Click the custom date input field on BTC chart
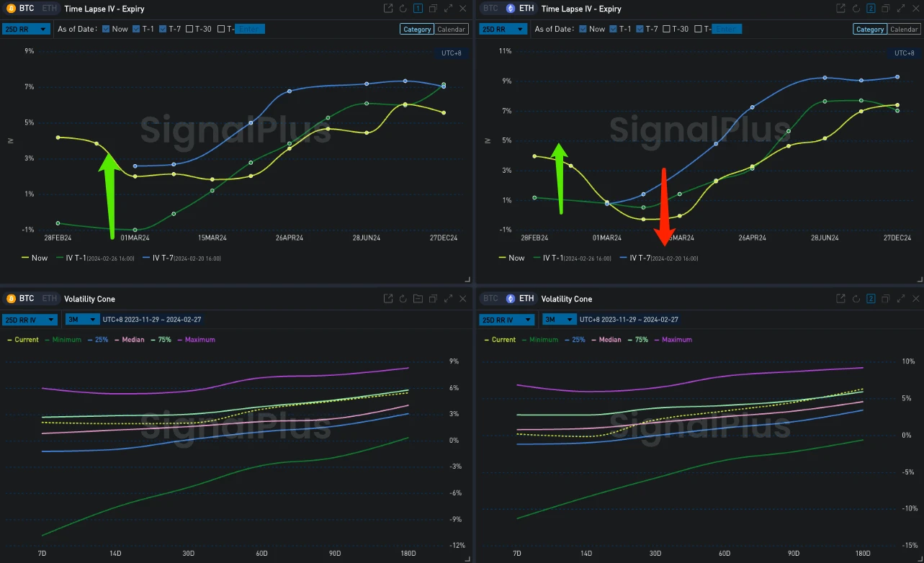 [250, 29]
